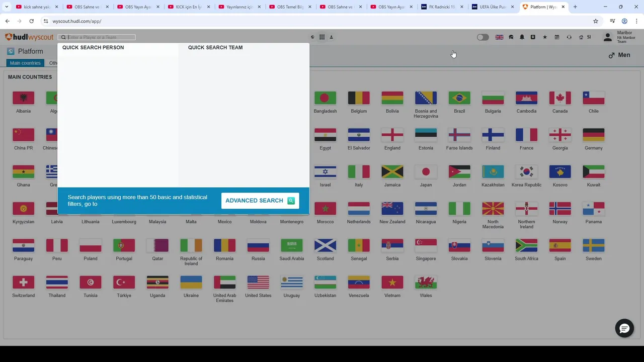Open Brazil country flag
The image size is (644, 362).
point(459,98)
